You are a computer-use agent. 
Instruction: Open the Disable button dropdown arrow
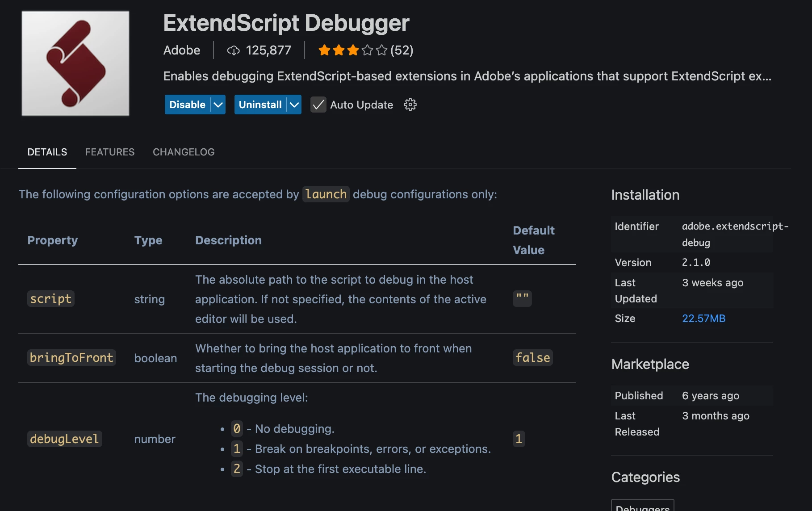coord(218,105)
